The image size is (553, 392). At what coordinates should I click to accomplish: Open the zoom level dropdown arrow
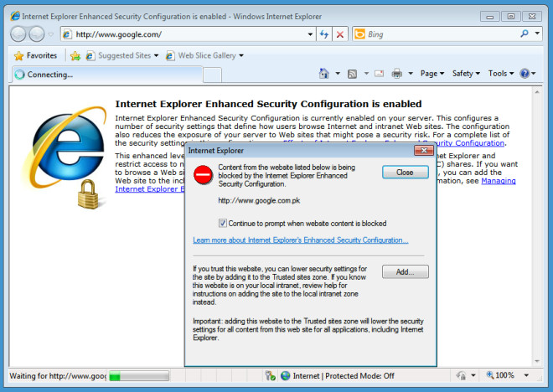pyautogui.click(x=526, y=375)
